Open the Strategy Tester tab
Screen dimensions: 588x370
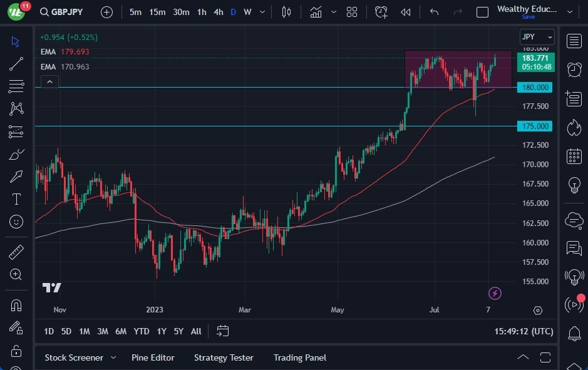tap(224, 357)
